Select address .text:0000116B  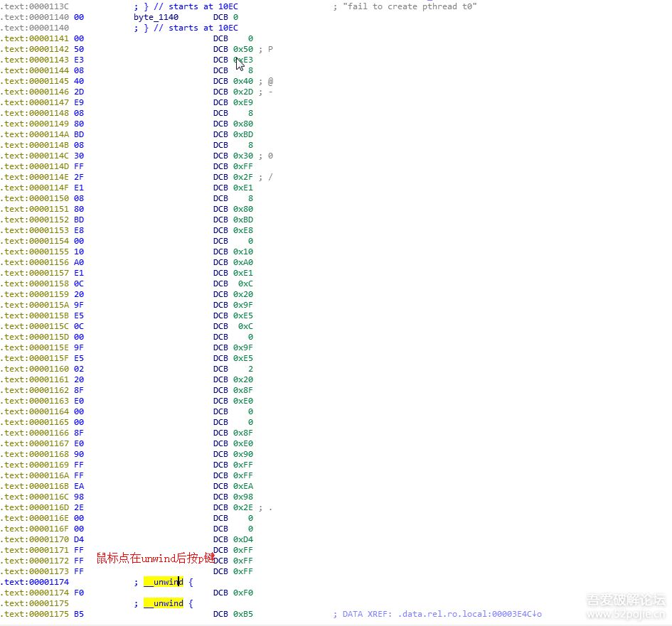(x=34, y=487)
